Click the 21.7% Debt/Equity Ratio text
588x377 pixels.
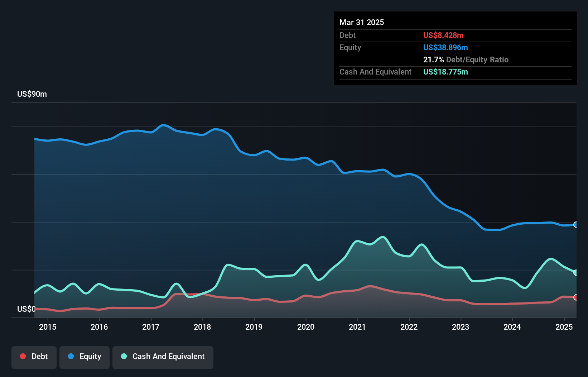[466, 60]
